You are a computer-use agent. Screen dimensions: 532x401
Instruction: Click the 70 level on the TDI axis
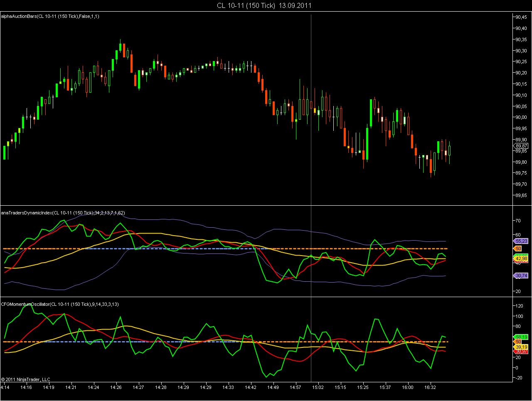[518, 221]
